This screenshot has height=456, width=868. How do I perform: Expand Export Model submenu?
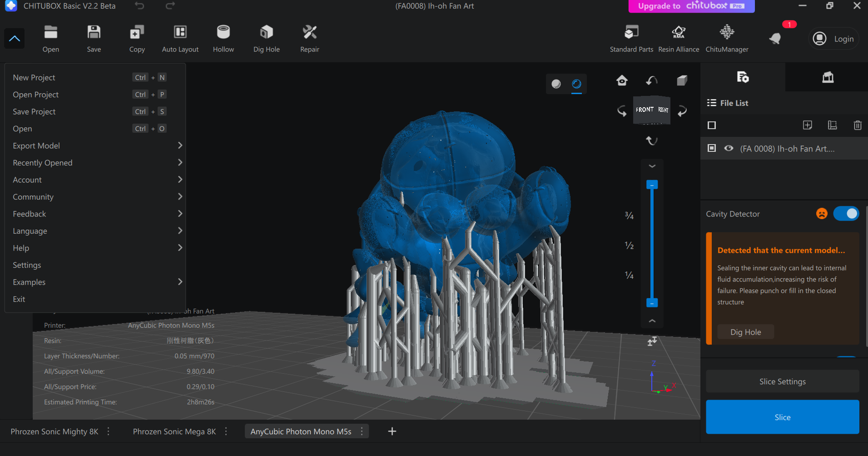click(95, 145)
